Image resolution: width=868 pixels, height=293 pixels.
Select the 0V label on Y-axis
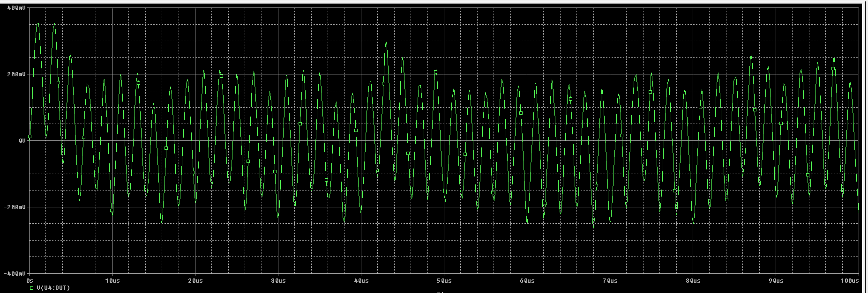(x=22, y=140)
